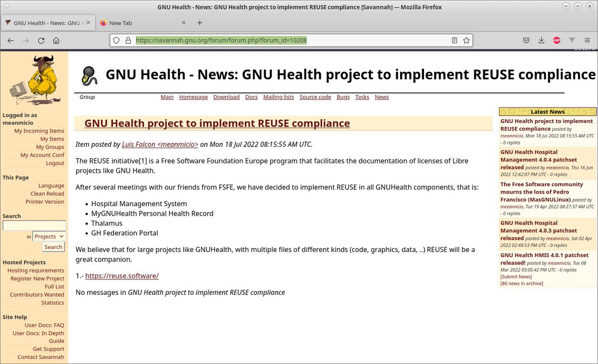Open the News menu link

click(382, 97)
